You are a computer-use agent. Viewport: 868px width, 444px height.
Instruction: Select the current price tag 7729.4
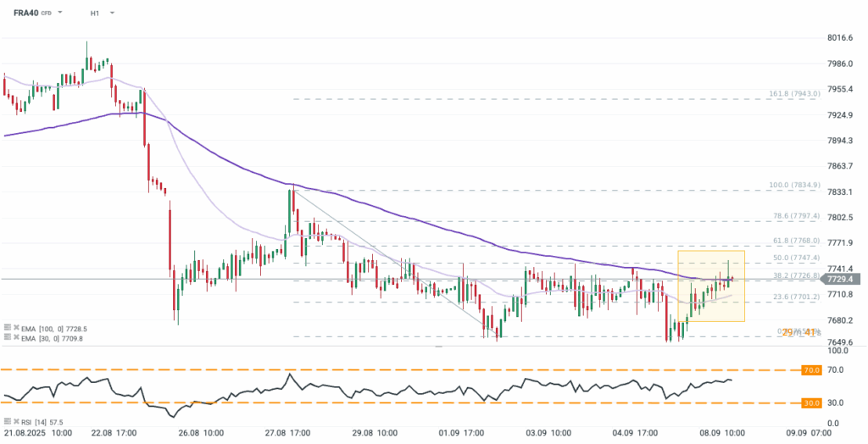tap(843, 279)
